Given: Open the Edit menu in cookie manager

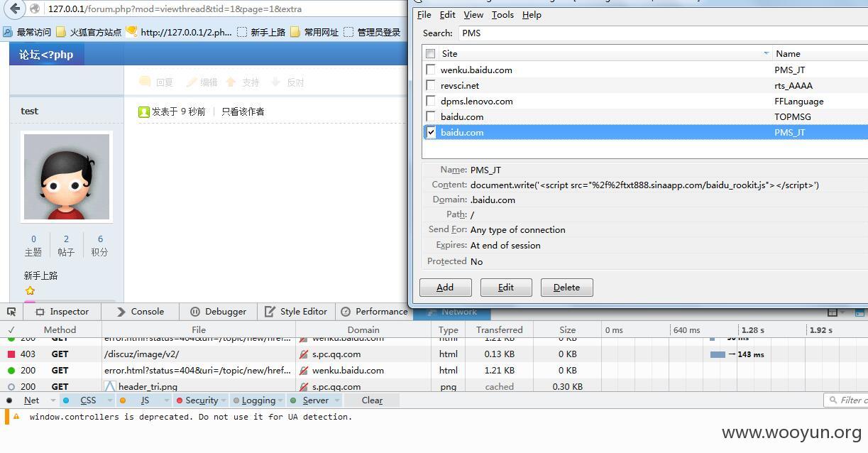Looking at the screenshot, I should (447, 14).
